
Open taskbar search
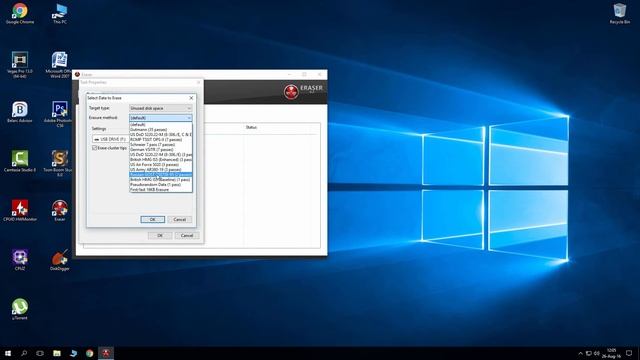[24, 353]
